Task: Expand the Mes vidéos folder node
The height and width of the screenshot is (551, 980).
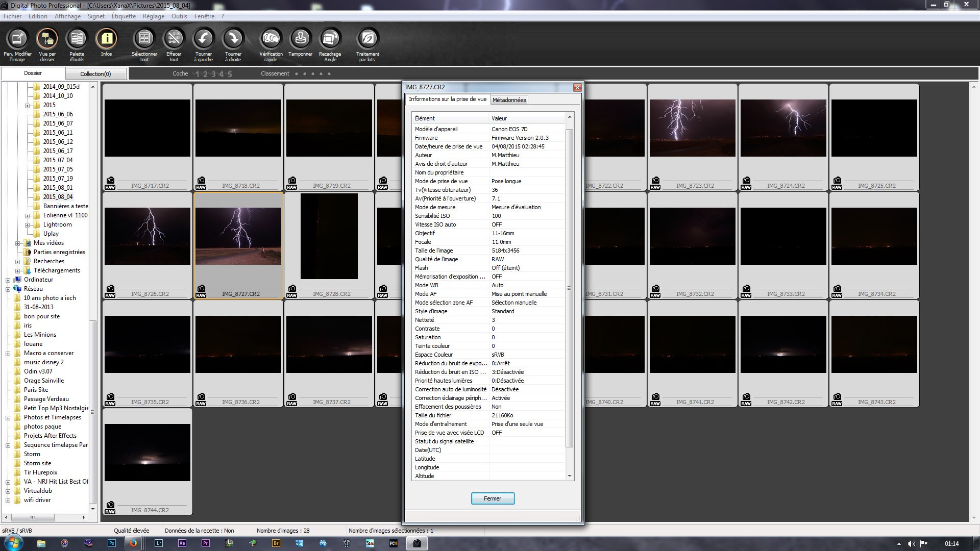Action: (17, 243)
